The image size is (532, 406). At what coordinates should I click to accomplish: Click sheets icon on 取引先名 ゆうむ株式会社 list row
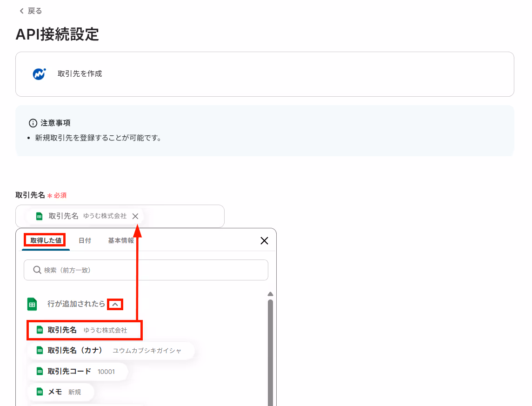(x=40, y=330)
